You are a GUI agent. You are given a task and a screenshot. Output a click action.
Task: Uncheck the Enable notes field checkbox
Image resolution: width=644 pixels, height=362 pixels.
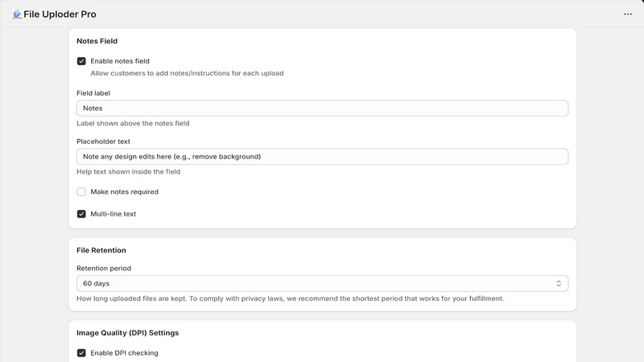pos(81,61)
